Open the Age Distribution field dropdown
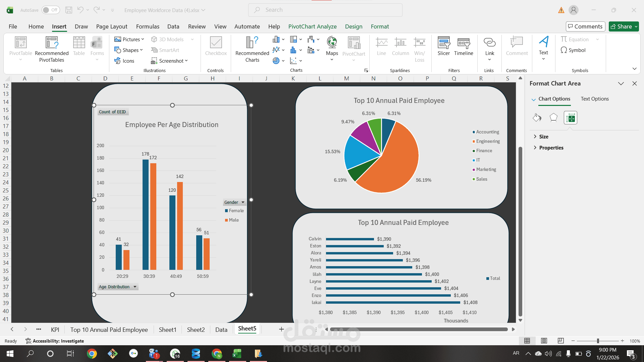Viewport: 644px width, 362px height. [135, 287]
